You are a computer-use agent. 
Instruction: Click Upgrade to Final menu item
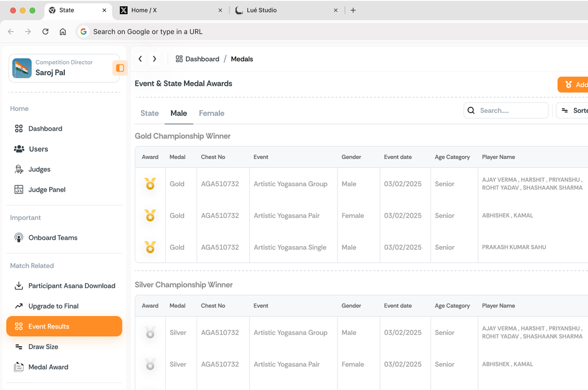coord(53,306)
